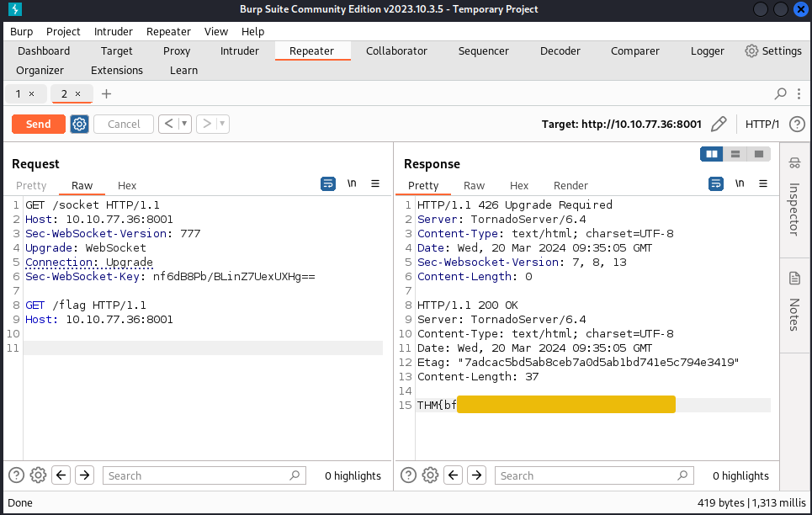The height and width of the screenshot is (515, 812).
Task: Go to next request search match
Action: pos(84,475)
